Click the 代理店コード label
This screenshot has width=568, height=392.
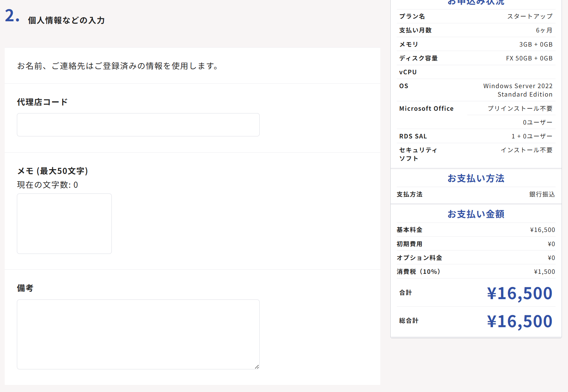pyautogui.click(x=42, y=102)
